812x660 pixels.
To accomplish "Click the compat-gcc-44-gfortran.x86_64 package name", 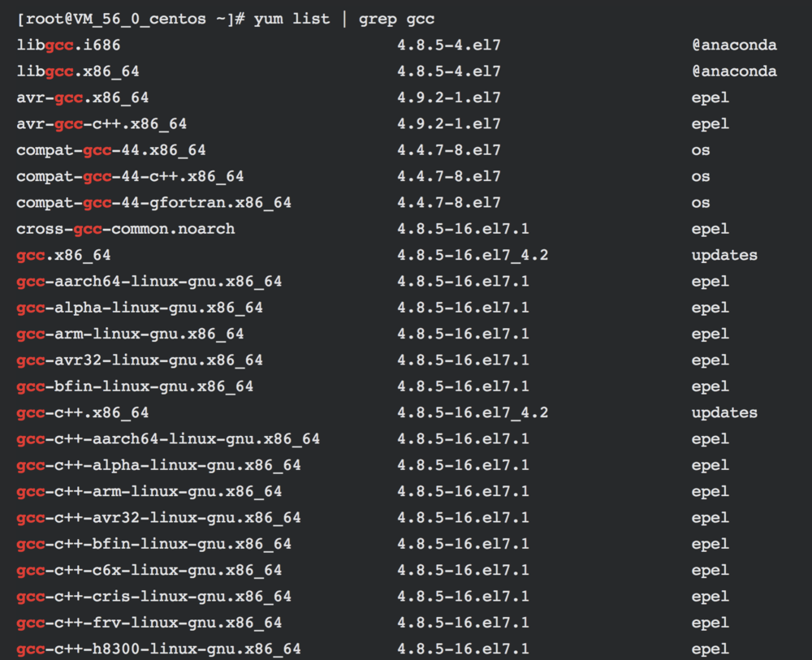I will point(153,203).
